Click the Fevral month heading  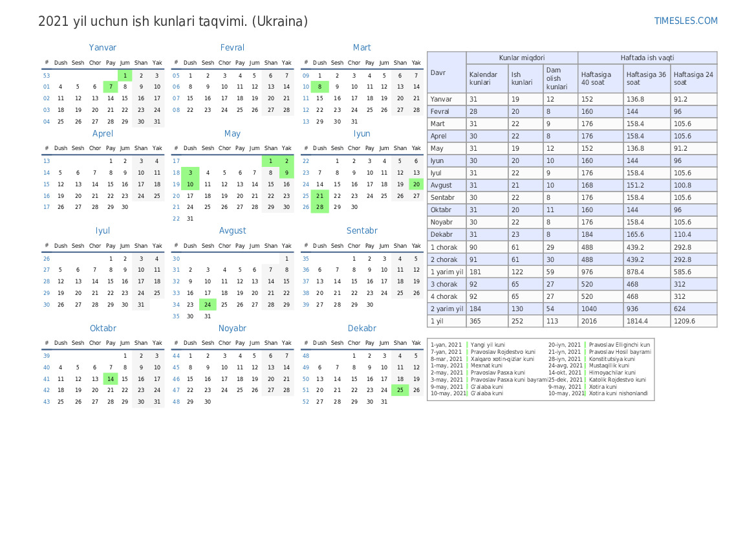(232, 47)
